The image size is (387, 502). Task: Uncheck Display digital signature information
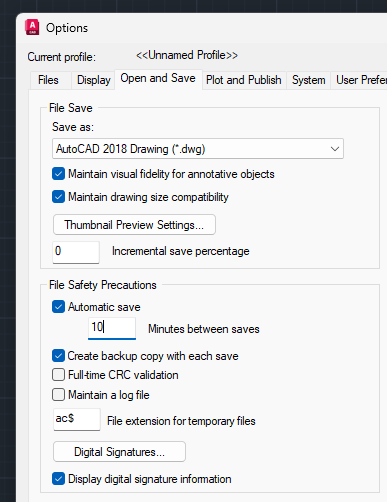click(x=58, y=479)
